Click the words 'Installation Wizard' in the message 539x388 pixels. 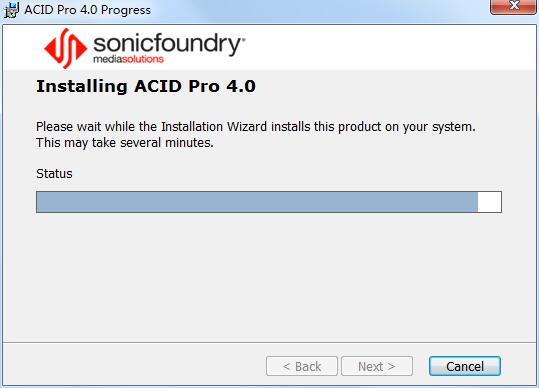coord(214,127)
